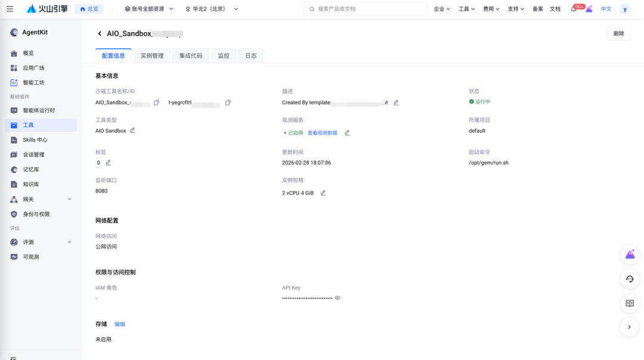Open the 账号全部资源 dropdown
This screenshot has width=644, height=360.
[x=149, y=9]
